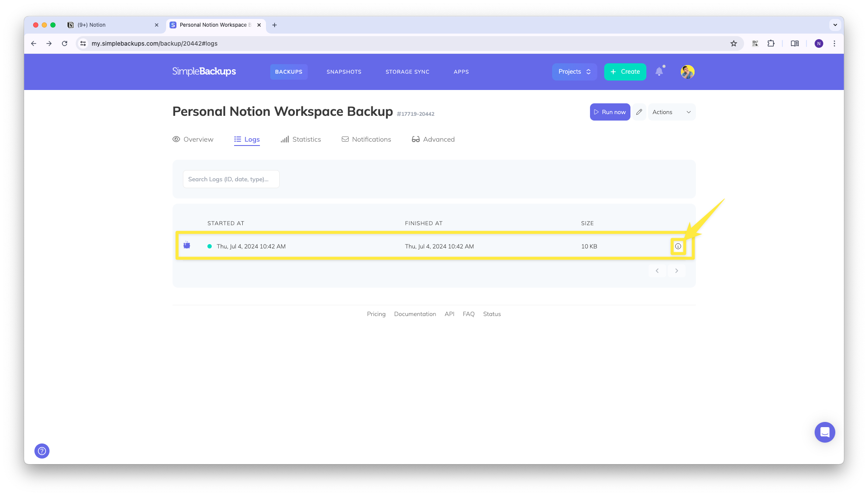Click the next page chevron in pagination
The image size is (868, 496).
676,270
